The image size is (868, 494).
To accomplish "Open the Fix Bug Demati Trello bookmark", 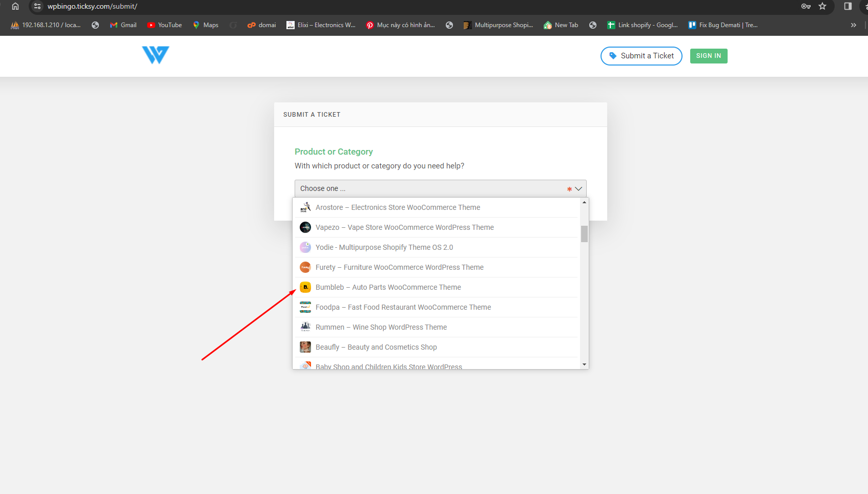I will point(723,25).
